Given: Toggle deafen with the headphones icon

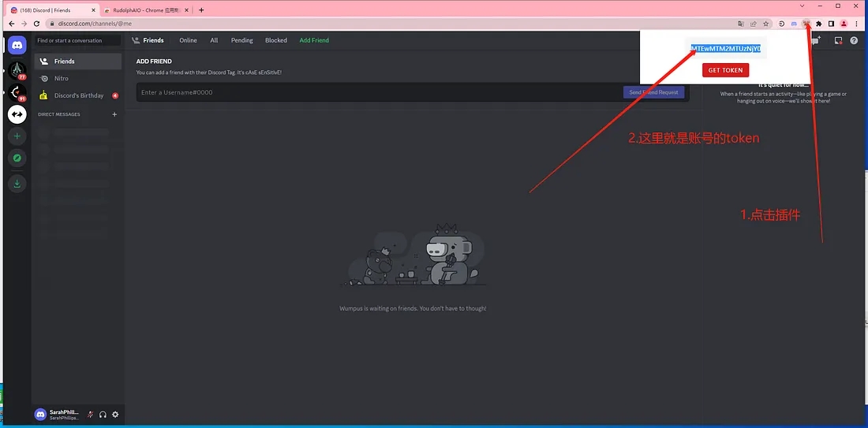Looking at the screenshot, I should coord(103,415).
